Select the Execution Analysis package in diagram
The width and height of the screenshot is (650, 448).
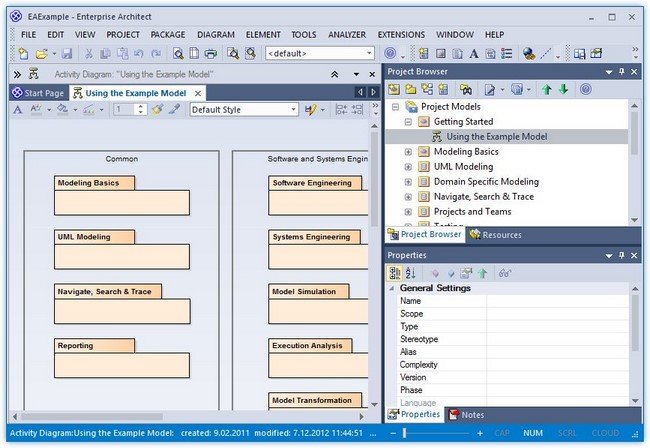[318, 358]
